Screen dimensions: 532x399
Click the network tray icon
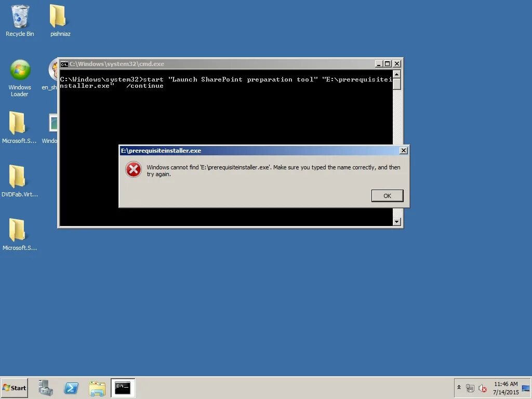coord(470,388)
